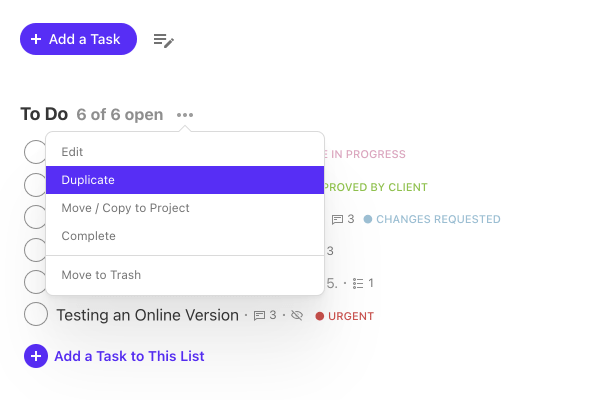The image size is (600, 400).
Task: Click the blue Changes Requested label dot
Action: pyautogui.click(x=368, y=219)
